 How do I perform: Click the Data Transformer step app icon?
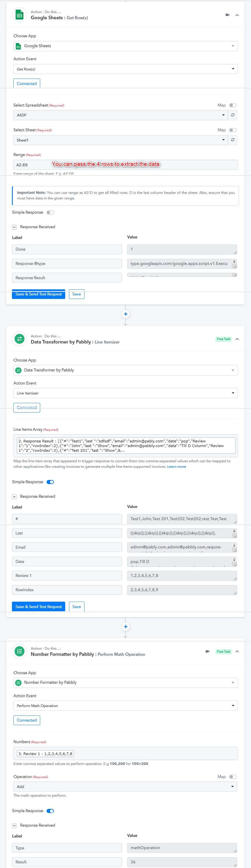20,339
